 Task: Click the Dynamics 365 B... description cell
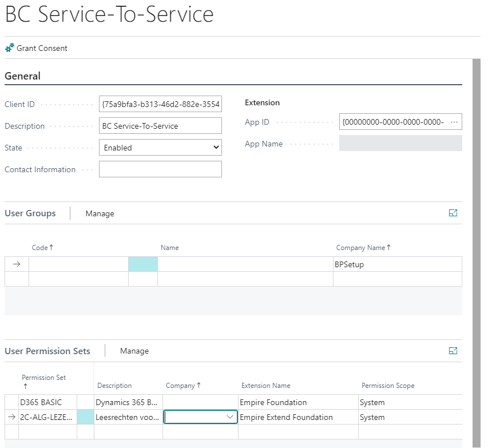tap(128, 402)
